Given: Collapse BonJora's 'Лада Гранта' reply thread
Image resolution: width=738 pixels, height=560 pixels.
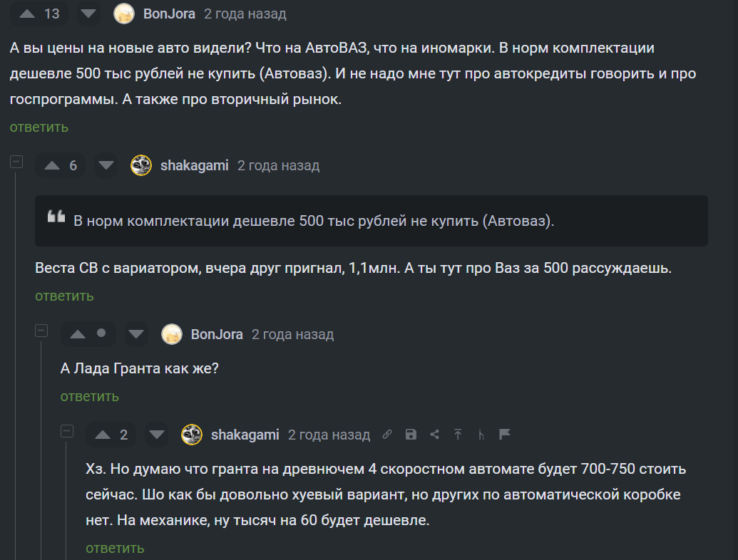Looking at the screenshot, I should click(41, 331).
